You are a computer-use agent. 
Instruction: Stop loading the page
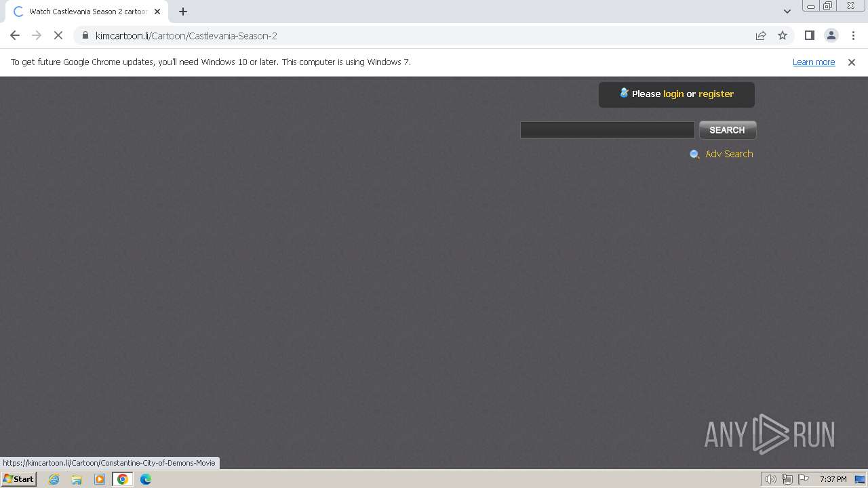(58, 35)
